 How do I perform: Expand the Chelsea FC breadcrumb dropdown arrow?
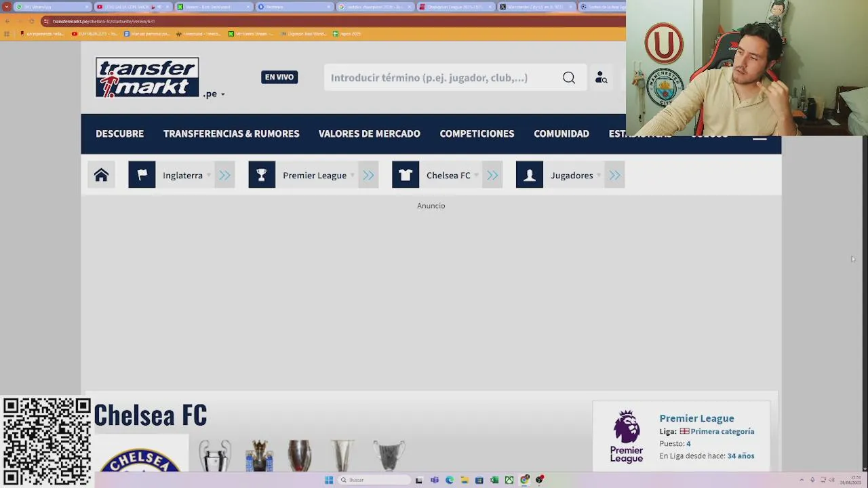coord(477,176)
